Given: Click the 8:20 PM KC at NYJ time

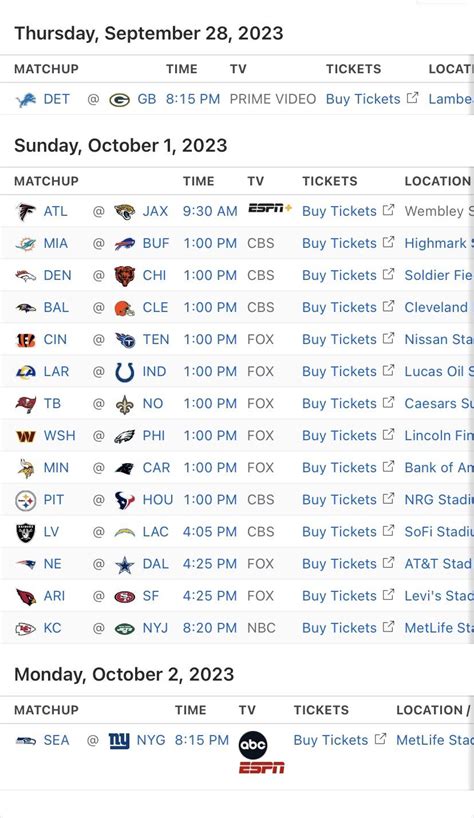Looking at the screenshot, I should coord(210,628).
